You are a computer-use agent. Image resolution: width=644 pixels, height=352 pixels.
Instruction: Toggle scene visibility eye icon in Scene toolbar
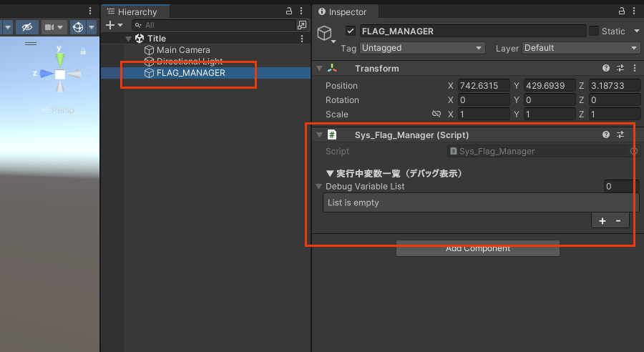click(x=27, y=27)
